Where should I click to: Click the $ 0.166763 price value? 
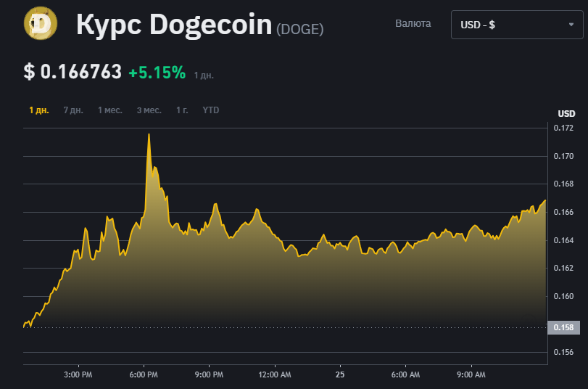73,71
